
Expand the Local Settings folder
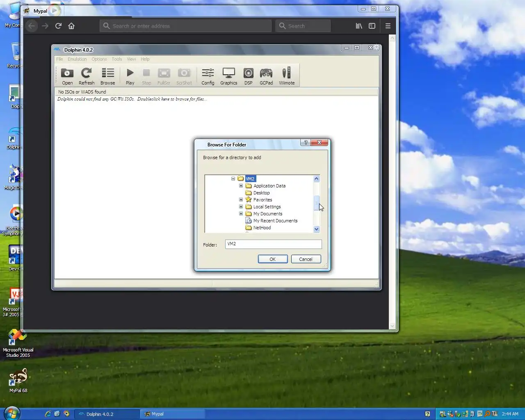[x=241, y=206]
